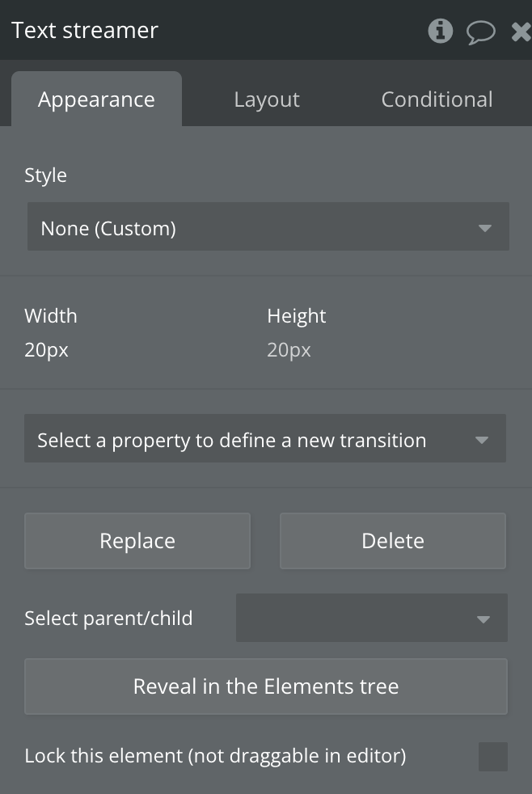Close the Text streamer property panel
Image resolution: width=532 pixels, height=794 pixels.
521,32
